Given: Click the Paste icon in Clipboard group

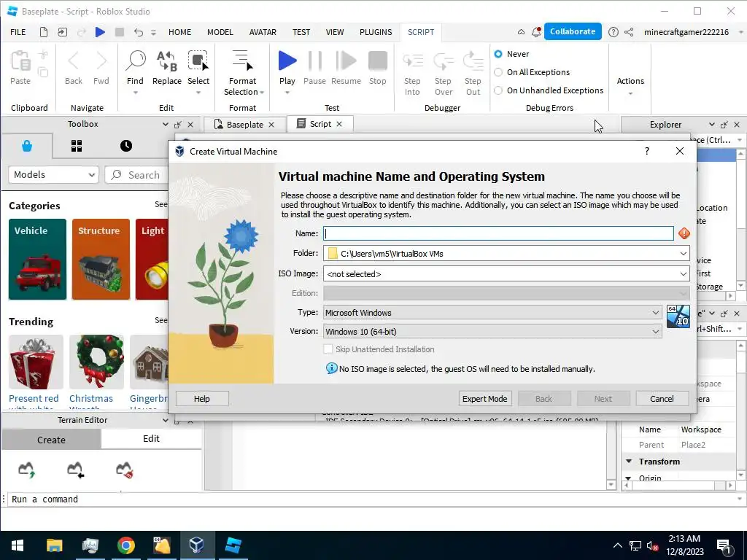Looking at the screenshot, I should pos(20,61).
